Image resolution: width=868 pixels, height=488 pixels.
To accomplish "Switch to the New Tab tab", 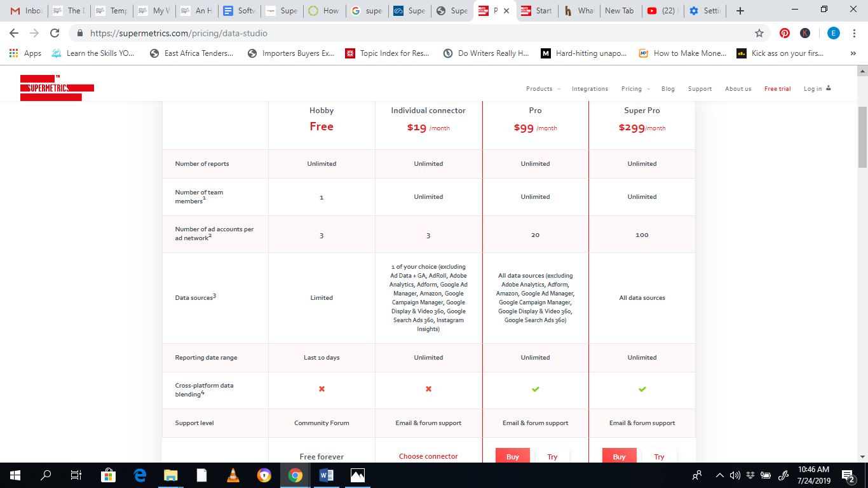I will (619, 11).
